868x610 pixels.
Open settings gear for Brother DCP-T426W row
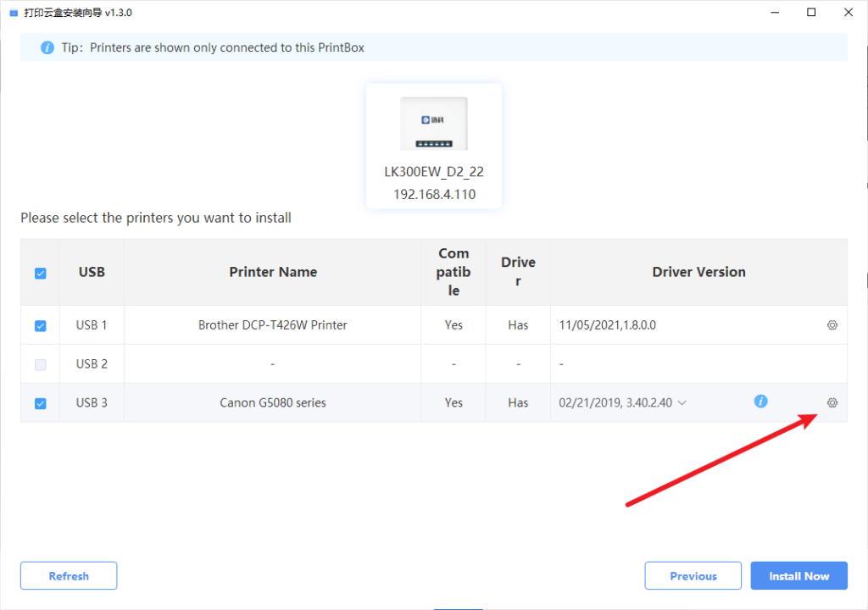click(x=832, y=325)
